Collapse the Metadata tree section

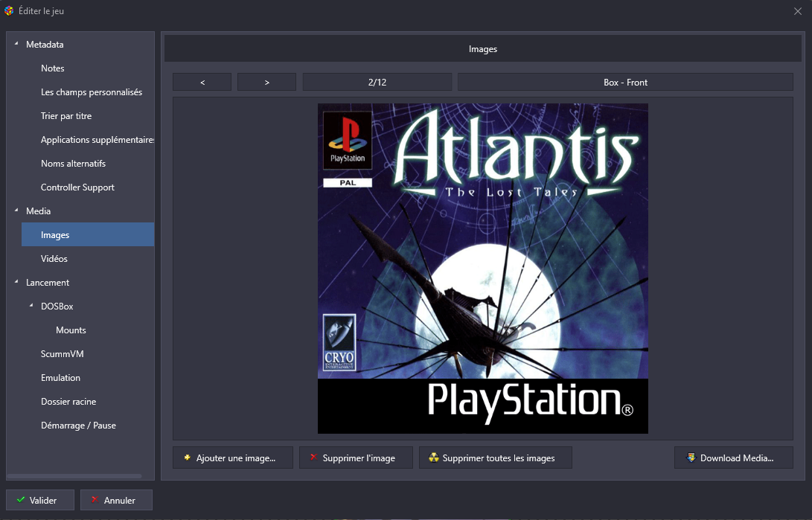(16, 44)
